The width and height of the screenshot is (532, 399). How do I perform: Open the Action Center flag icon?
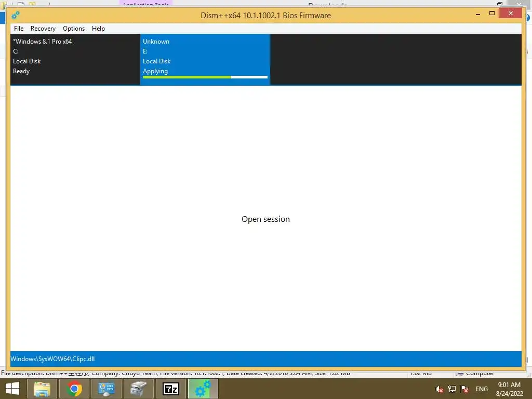(464, 389)
